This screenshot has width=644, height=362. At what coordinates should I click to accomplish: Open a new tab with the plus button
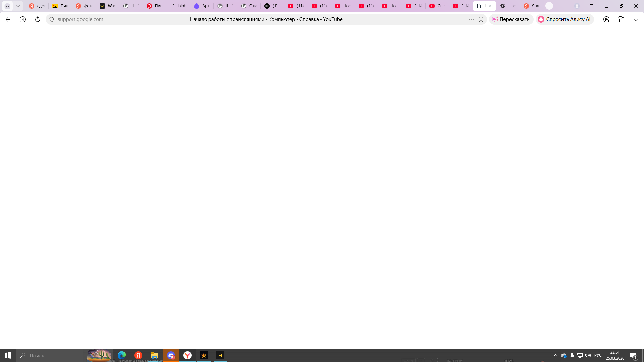549,6
